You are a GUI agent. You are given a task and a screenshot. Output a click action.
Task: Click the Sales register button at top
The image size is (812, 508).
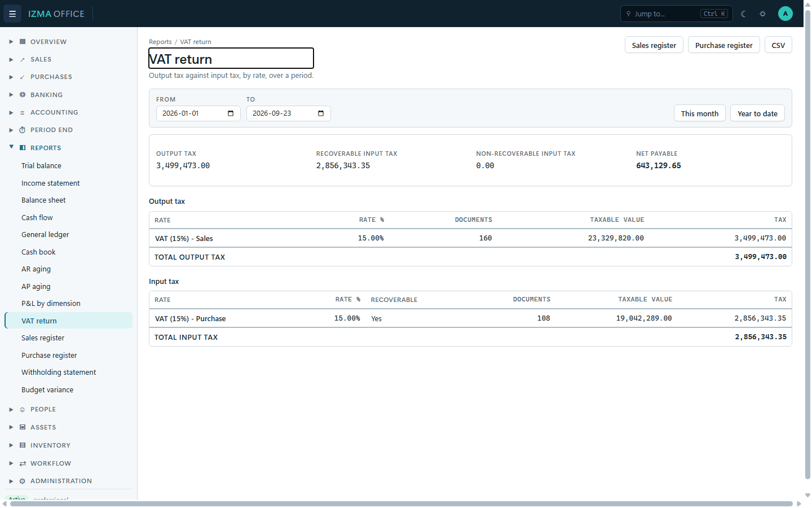pyautogui.click(x=654, y=45)
